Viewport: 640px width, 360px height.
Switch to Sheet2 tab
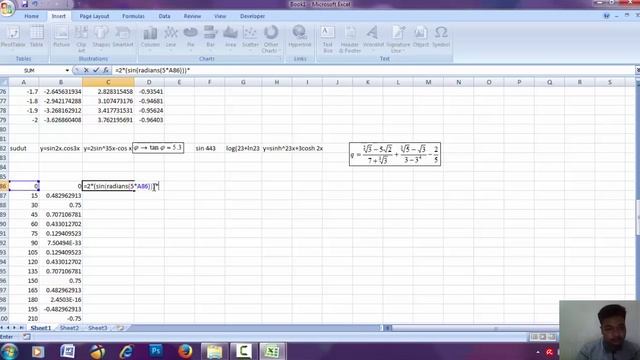coord(69,328)
